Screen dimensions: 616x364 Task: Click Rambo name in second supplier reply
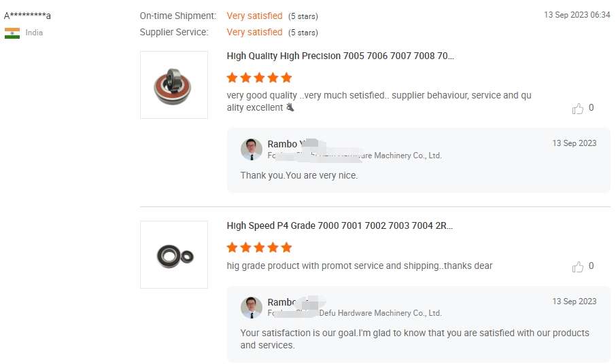(282, 302)
